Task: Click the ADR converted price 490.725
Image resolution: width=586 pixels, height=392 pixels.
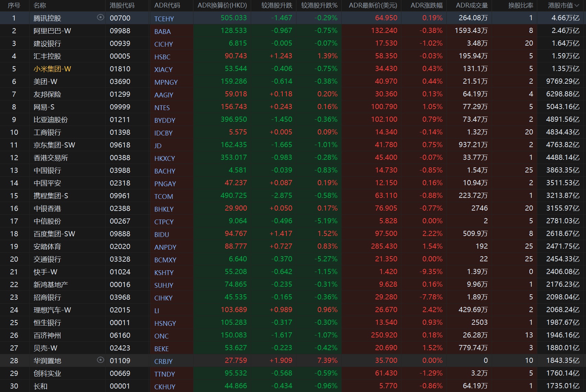Action: 234,195
